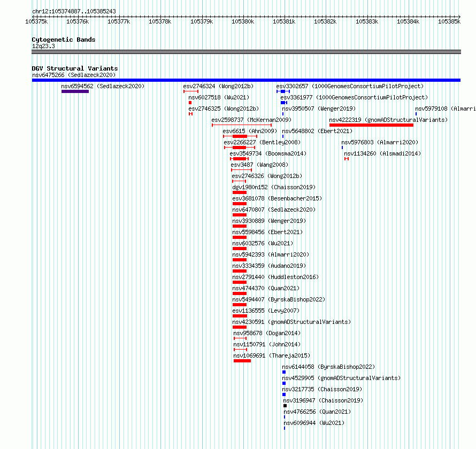The image size is (476, 449).
Task: Click the chr12:105374887..105385243 position label
Action: tap(74, 12)
